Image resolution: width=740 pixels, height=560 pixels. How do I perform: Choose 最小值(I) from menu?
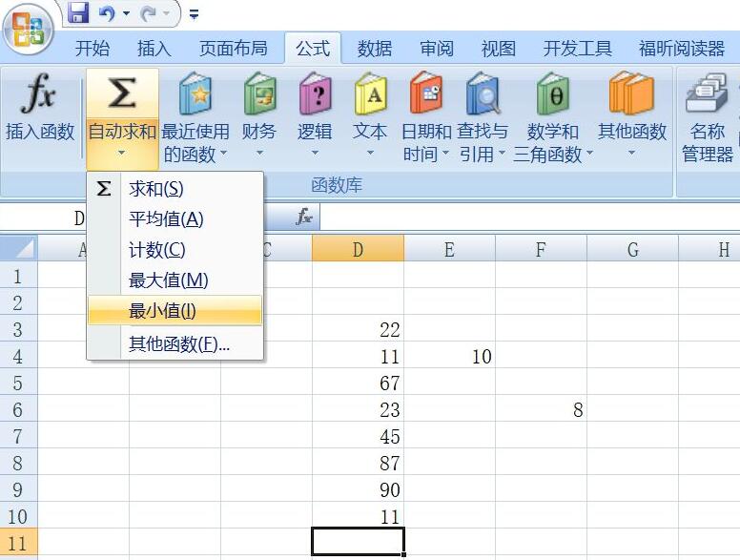pos(175,311)
